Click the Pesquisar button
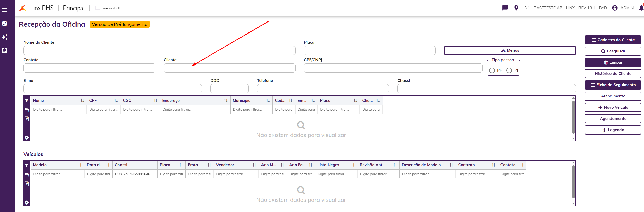The width and height of the screenshot is (644, 212). click(x=613, y=51)
